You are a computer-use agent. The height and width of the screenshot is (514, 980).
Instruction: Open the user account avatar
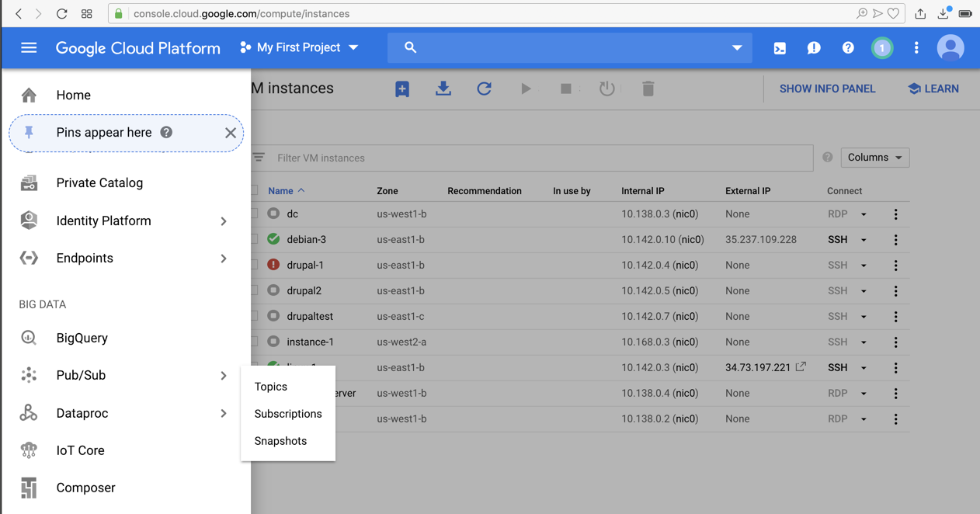click(950, 48)
